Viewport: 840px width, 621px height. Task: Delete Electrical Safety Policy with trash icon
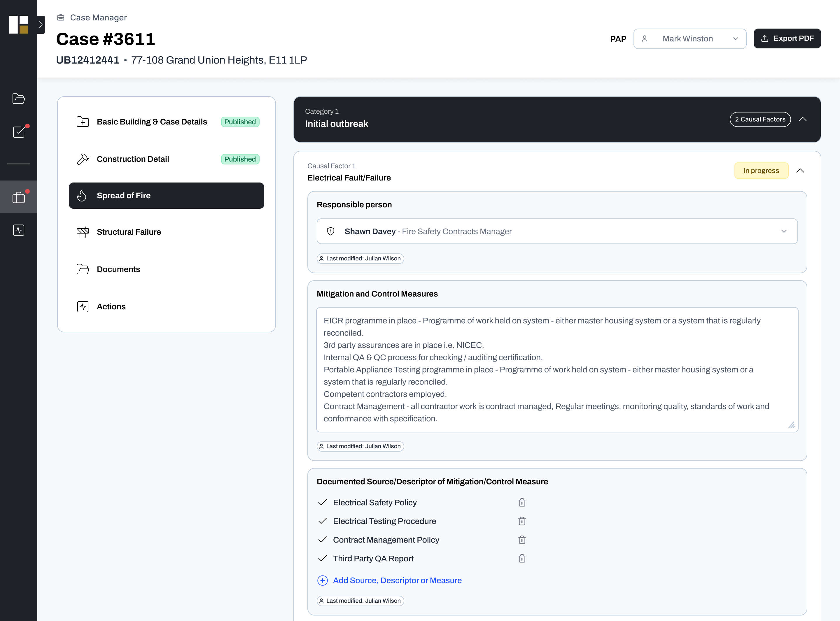(x=522, y=502)
